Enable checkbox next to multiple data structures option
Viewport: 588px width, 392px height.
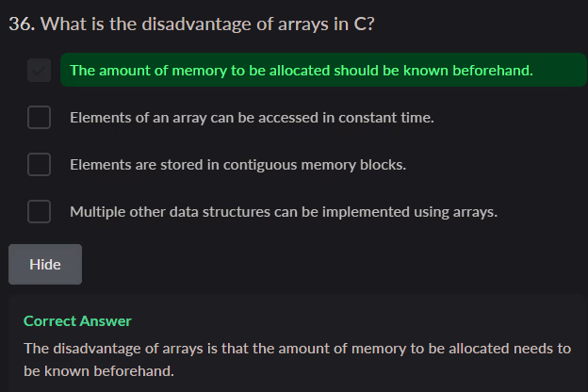click(39, 212)
